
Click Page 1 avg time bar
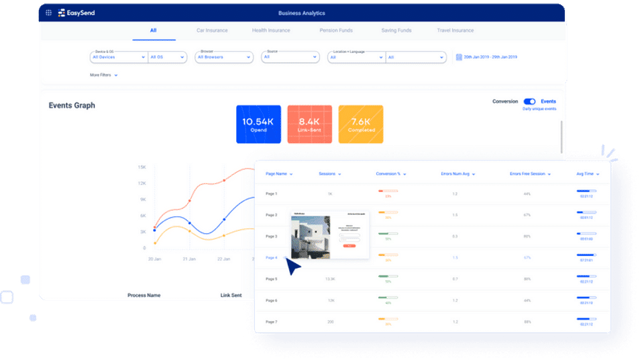[x=586, y=191]
